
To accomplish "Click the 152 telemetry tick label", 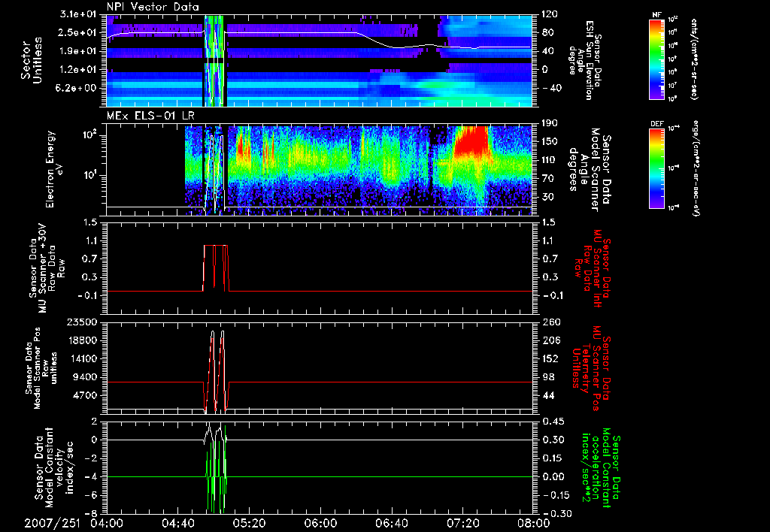I will click(x=550, y=358).
